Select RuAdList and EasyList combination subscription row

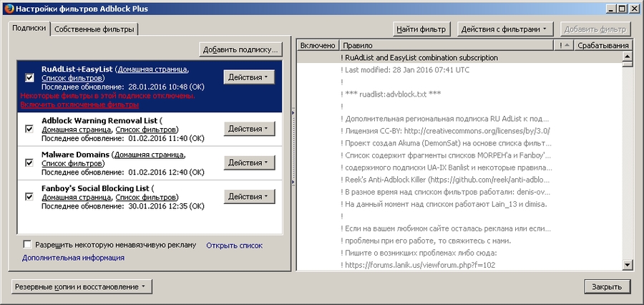[459, 57]
